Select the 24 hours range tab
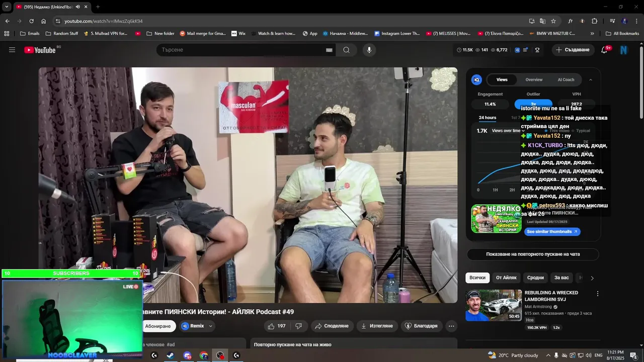644x362 pixels. 488,118
